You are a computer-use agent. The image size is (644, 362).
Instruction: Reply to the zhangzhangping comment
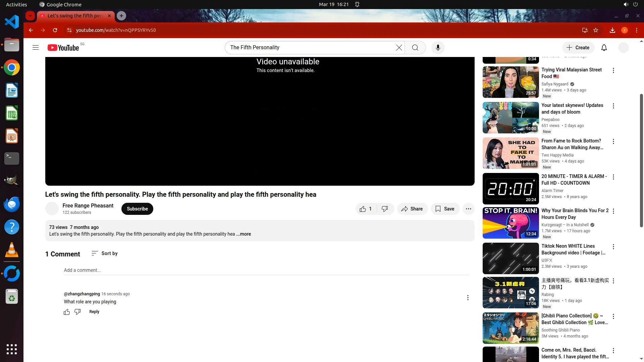(x=94, y=312)
